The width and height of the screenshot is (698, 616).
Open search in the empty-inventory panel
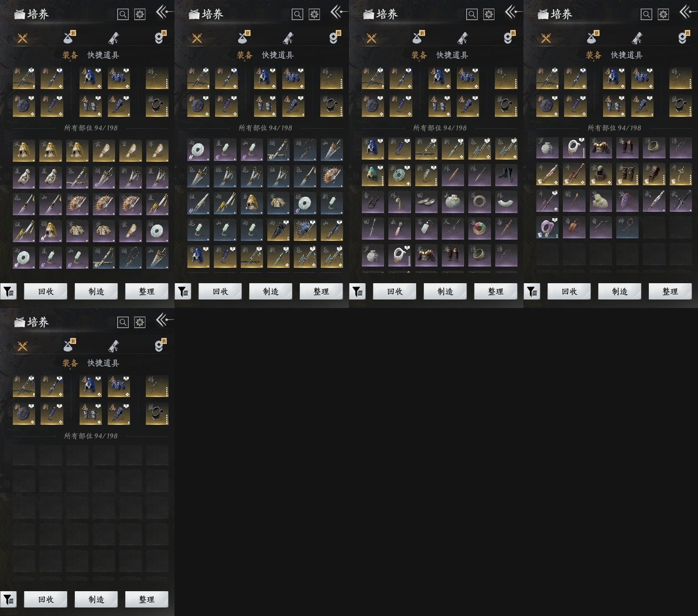123,322
